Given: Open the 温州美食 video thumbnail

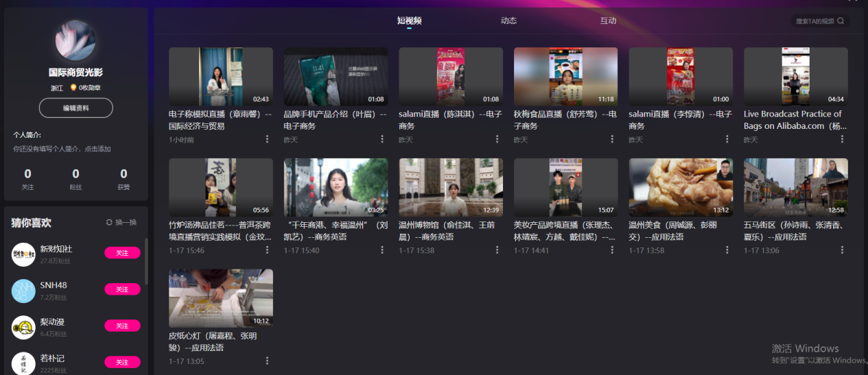Looking at the screenshot, I should pyautogui.click(x=681, y=187).
